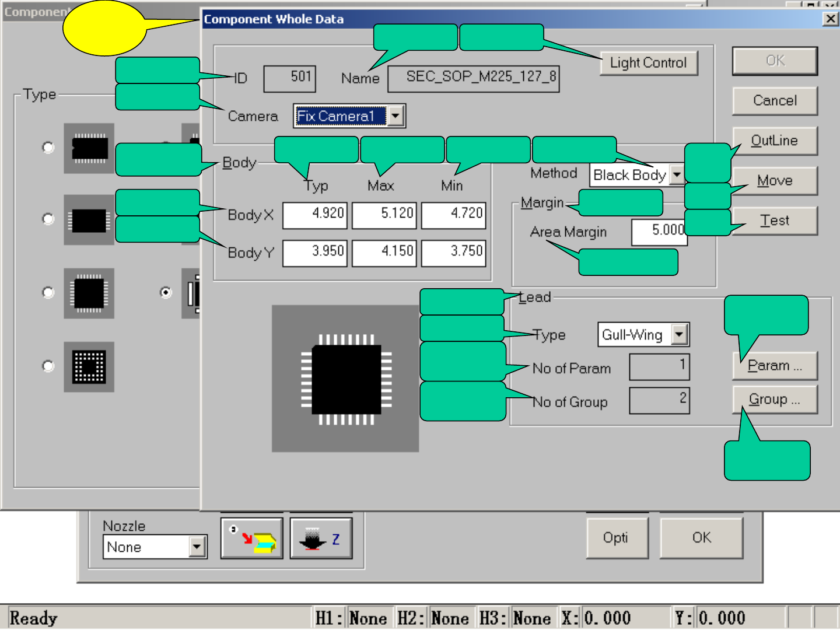This screenshot has width=840, height=630.
Task: Select the radio button beside the QFP icon
Action: coord(48,293)
